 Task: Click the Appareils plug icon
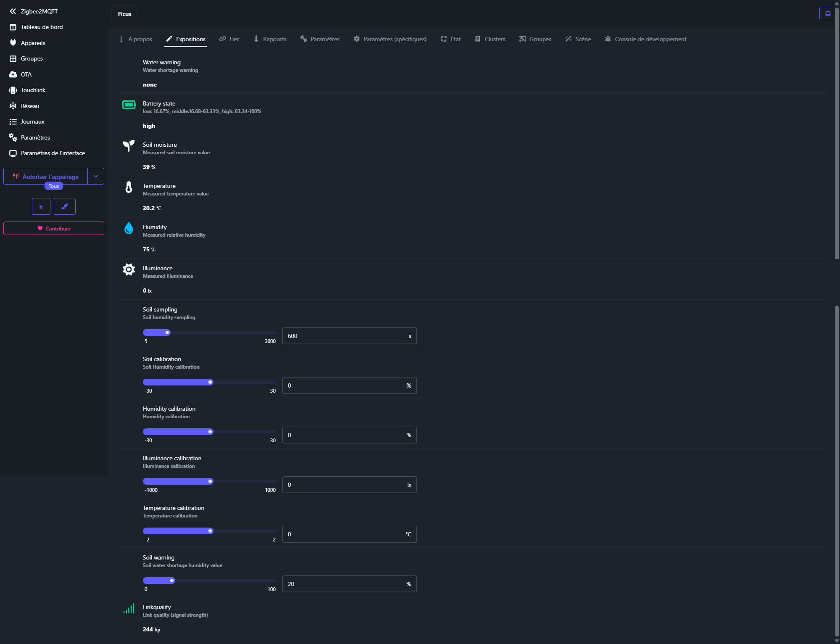point(13,43)
